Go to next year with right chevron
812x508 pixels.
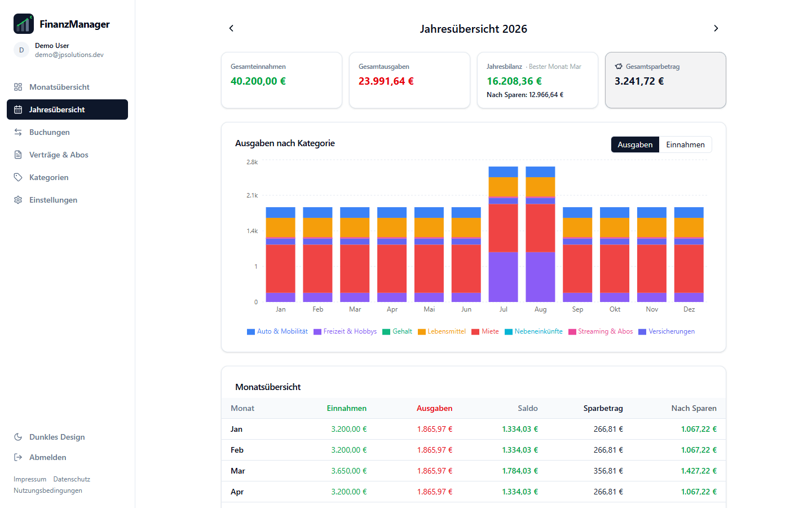click(x=716, y=28)
